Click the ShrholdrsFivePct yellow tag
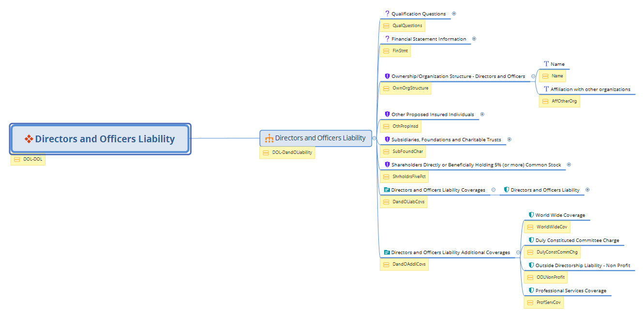Image resolution: width=644 pixels, height=316 pixels. (404, 177)
